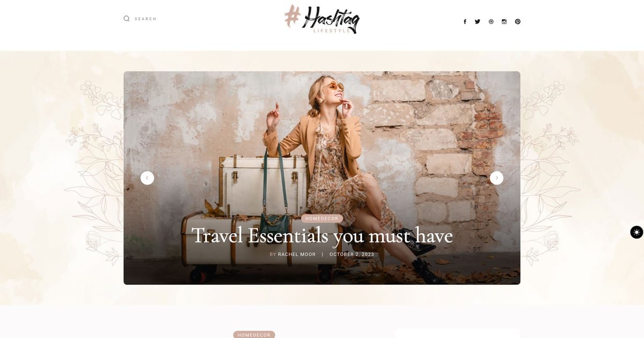Open 'Travel Essentials you must have' article

pyautogui.click(x=322, y=236)
